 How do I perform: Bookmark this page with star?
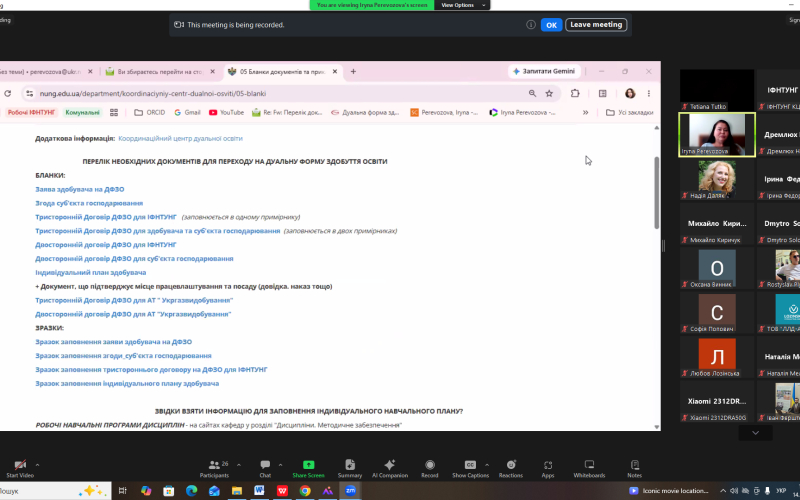coord(549,93)
